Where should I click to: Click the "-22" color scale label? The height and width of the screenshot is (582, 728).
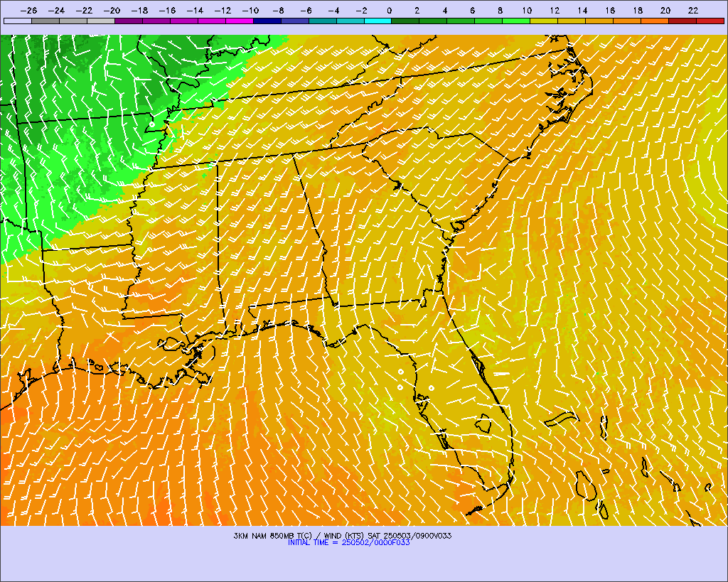click(85, 10)
